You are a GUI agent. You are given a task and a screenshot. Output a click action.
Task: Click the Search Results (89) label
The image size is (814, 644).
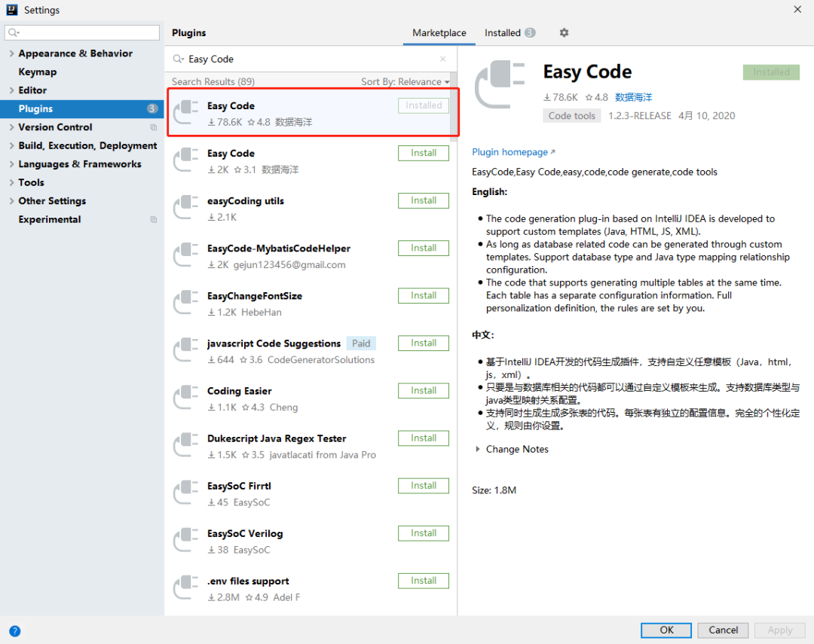(x=213, y=82)
